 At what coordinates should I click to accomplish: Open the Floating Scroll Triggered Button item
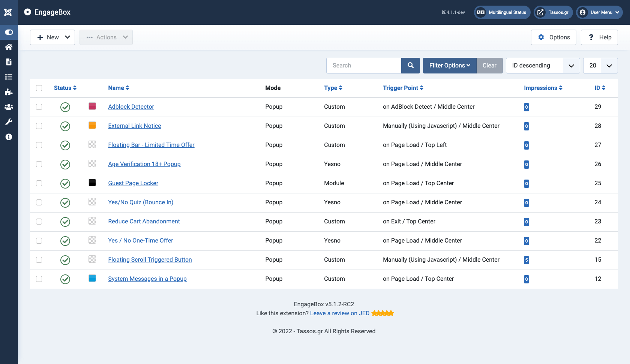[150, 260]
